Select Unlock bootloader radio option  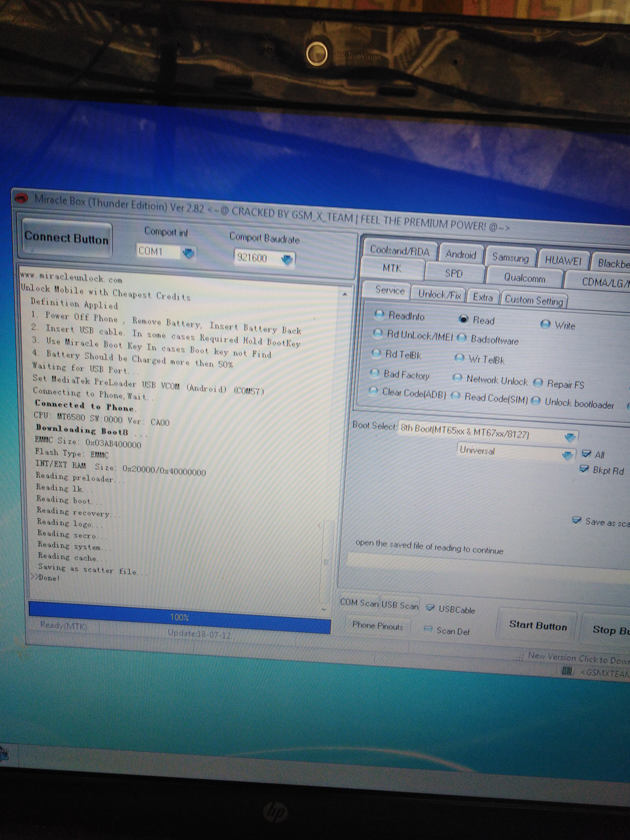coord(536,401)
